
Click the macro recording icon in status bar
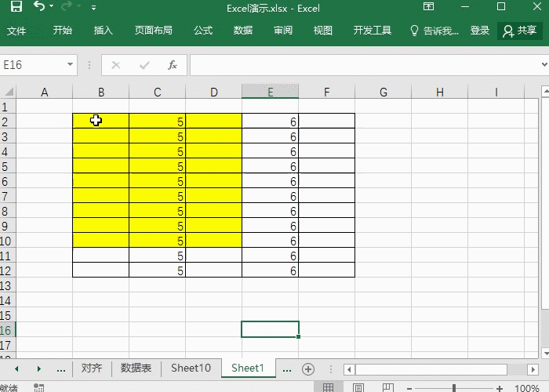coord(39,387)
